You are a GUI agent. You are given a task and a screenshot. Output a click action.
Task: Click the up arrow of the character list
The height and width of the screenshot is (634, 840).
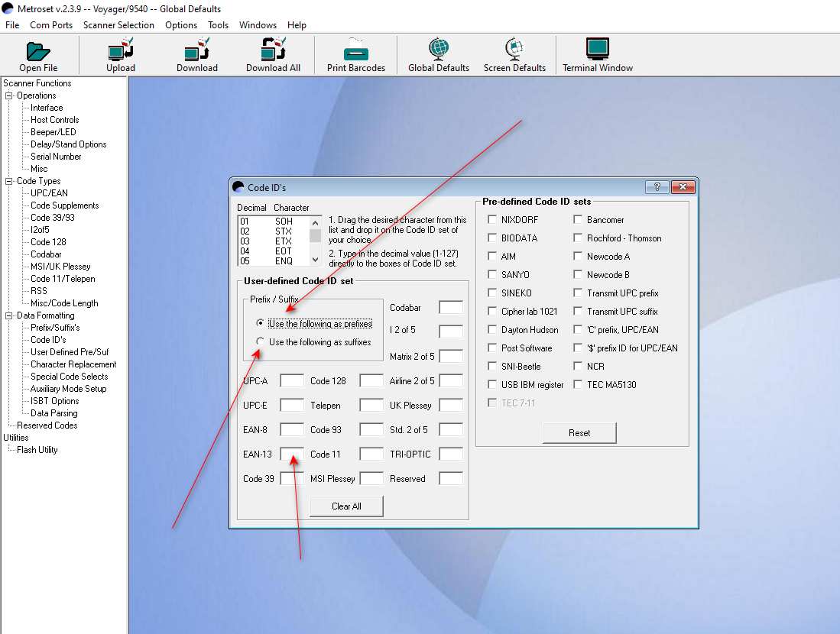316,223
